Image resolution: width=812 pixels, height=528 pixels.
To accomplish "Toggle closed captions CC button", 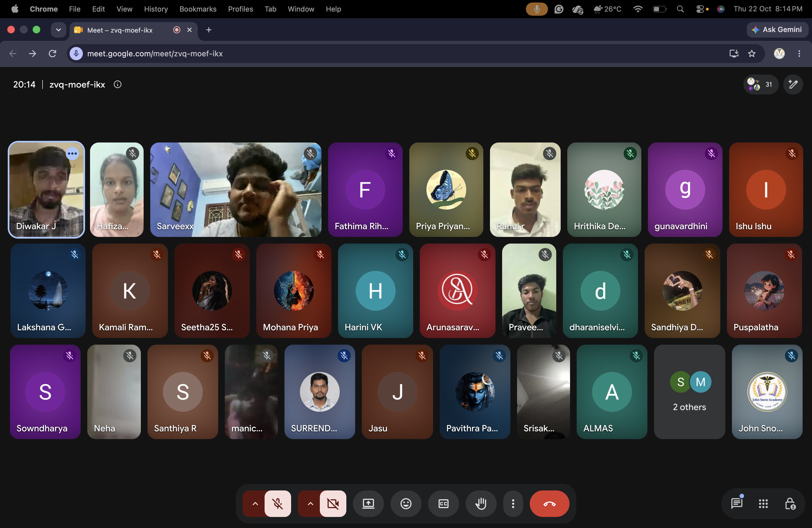I will point(443,503).
